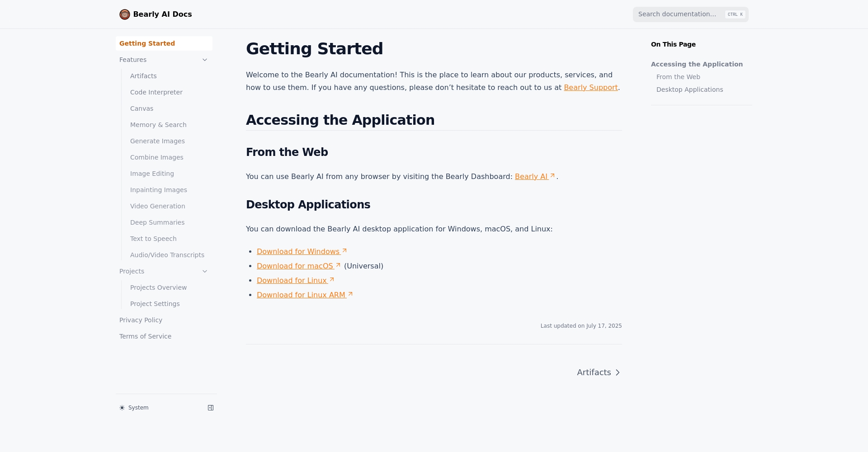
Task: Click the Search documentation field
Action: [x=690, y=14]
